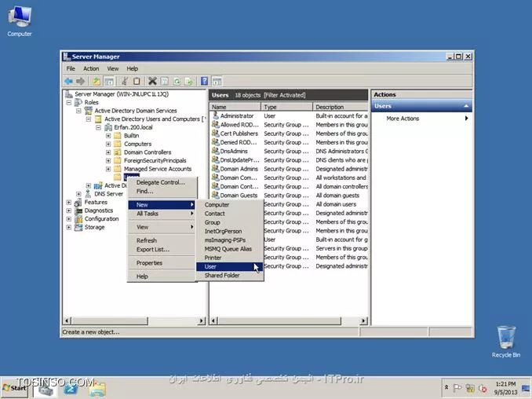The width and height of the screenshot is (532, 399).
Task: Open Windows Explorer from the taskbar
Action: point(98,389)
